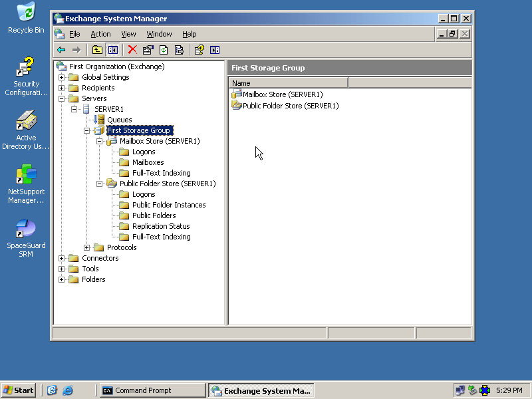
Task: Click the Back navigation arrow
Action: click(x=61, y=49)
